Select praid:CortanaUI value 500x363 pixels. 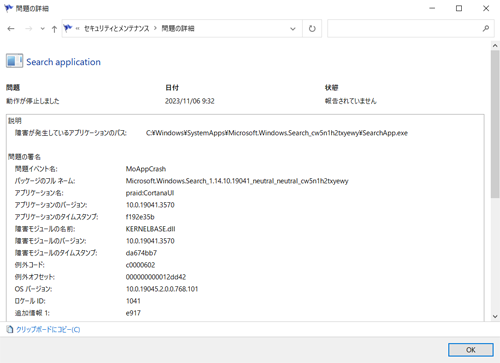pos(150,193)
